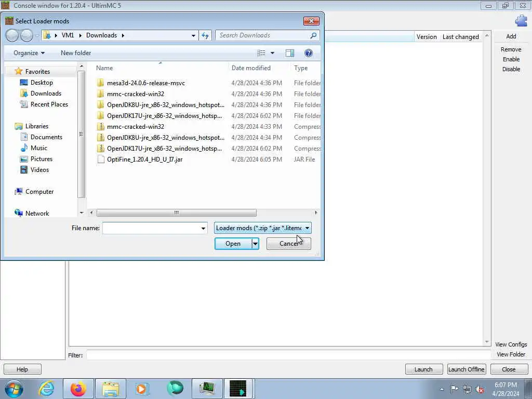This screenshot has height=399, width=532.
Task: Click the blue puzzle piece mods icon
Action: click(521, 21)
